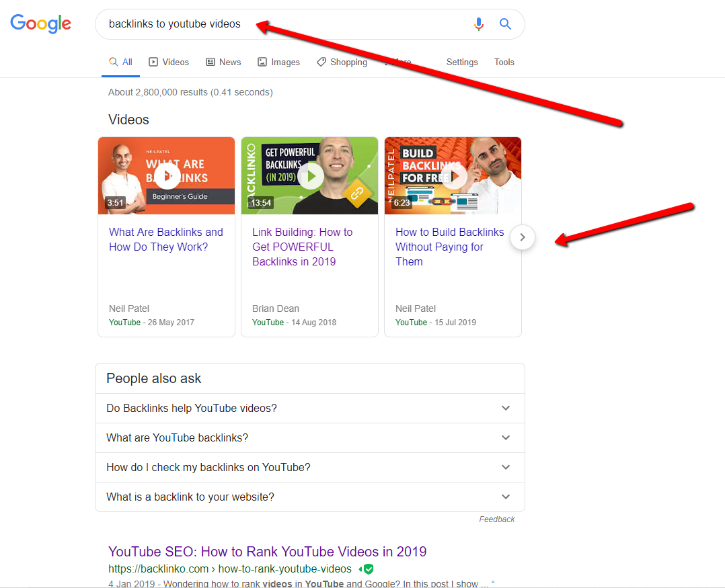Expand 'What is a backlink to your website?'

pos(310,497)
